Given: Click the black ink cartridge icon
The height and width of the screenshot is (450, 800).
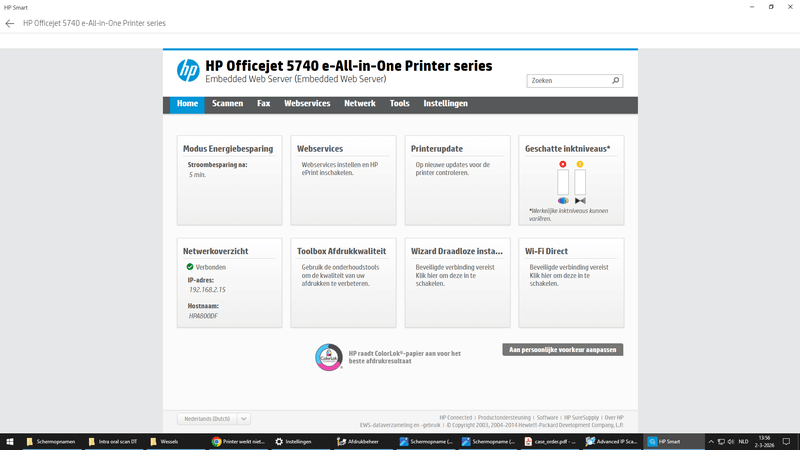Looking at the screenshot, I should 580,201.
